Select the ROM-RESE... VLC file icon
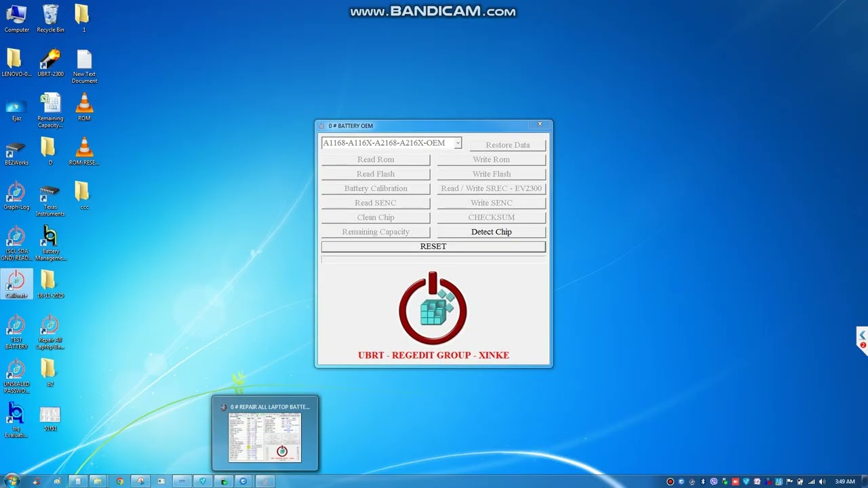The image size is (868, 488). 84,151
